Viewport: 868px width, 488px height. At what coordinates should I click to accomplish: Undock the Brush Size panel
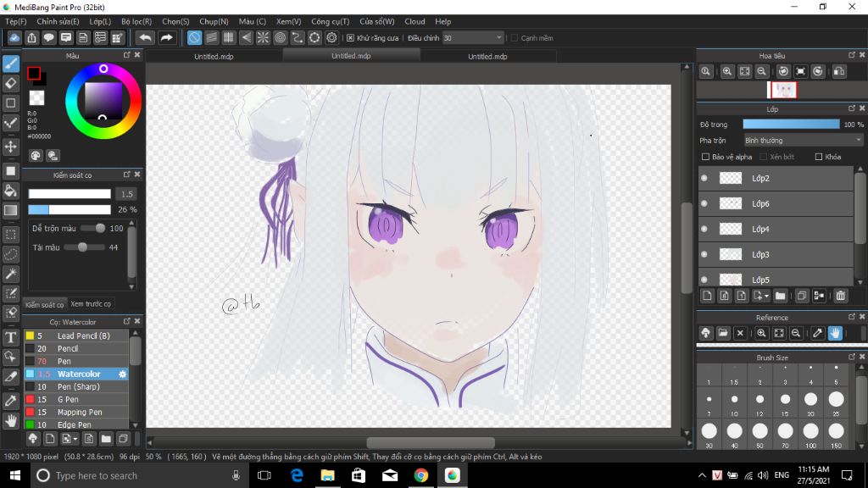pyautogui.click(x=852, y=358)
